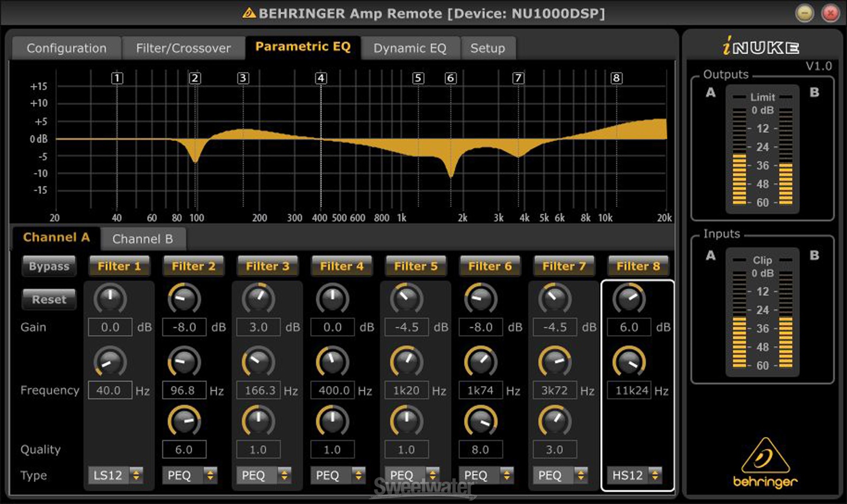Click the Filter 4 frequency knob

(x=332, y=362)
